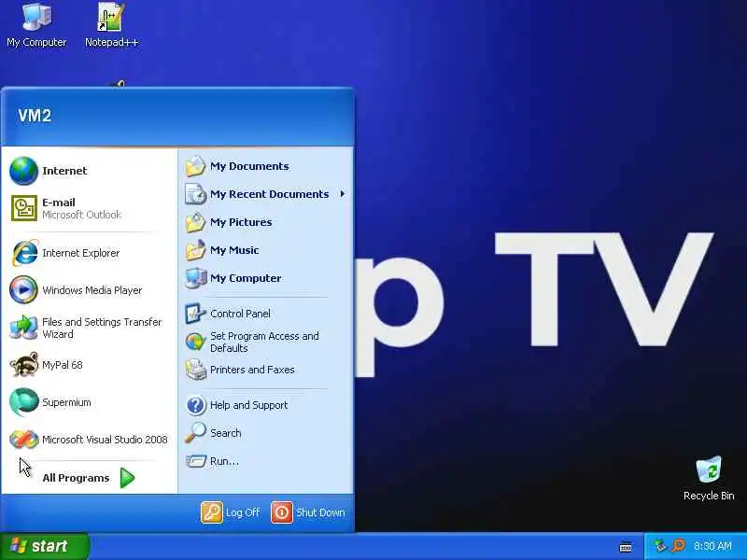
Task: Open the Run... dialog icon
Action: [195, 461]
